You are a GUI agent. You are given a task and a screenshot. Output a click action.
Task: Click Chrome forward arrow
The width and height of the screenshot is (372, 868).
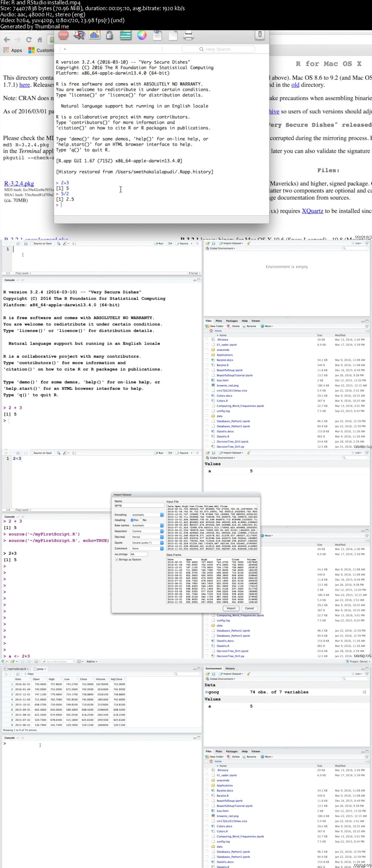[x=17, y=40]
